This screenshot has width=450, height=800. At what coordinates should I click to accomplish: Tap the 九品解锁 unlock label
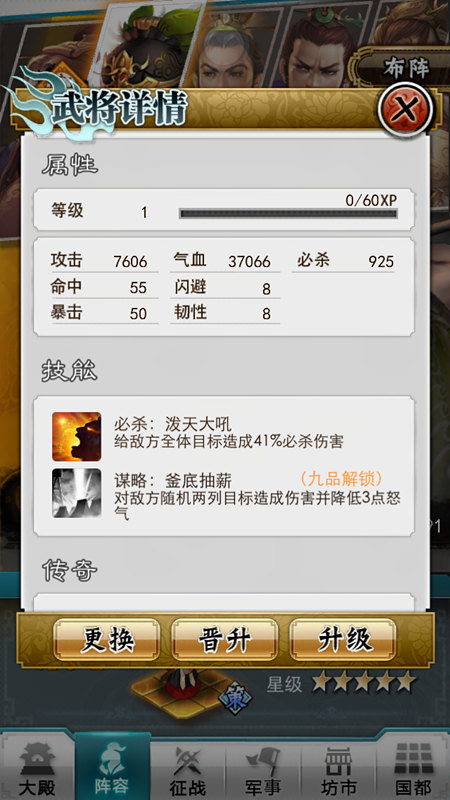click(x=341, y=478)
